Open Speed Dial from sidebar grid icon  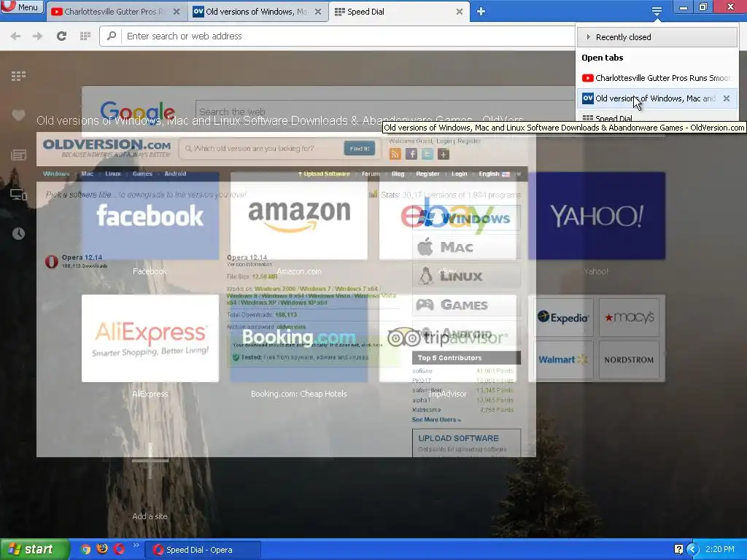(x=18, y=76)
